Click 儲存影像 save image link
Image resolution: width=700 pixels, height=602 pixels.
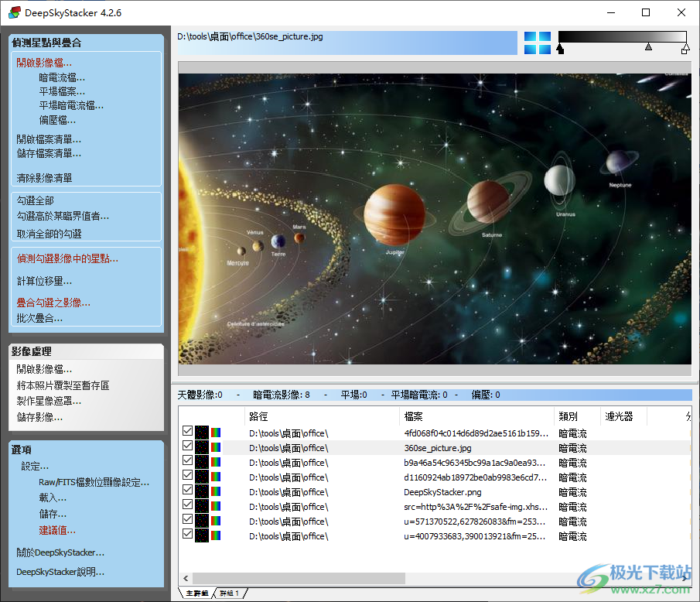tap(39, 417)
